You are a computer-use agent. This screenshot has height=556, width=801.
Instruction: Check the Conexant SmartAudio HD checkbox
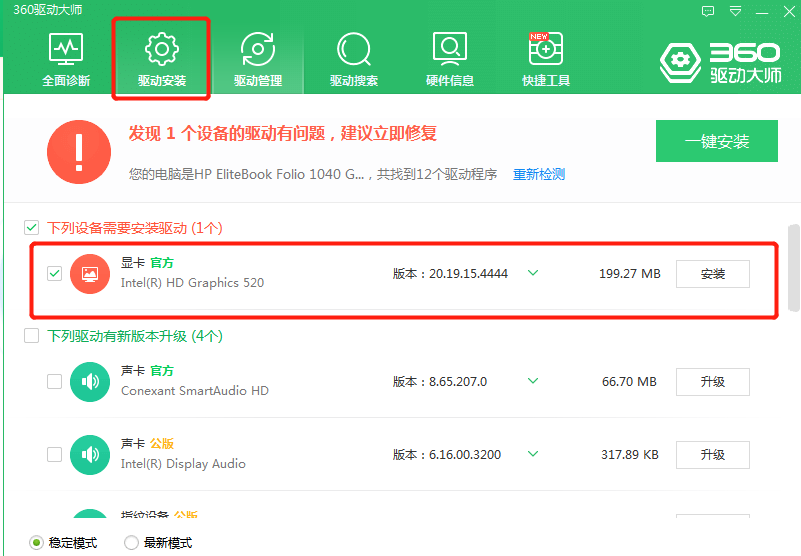[x=55, y=382]
